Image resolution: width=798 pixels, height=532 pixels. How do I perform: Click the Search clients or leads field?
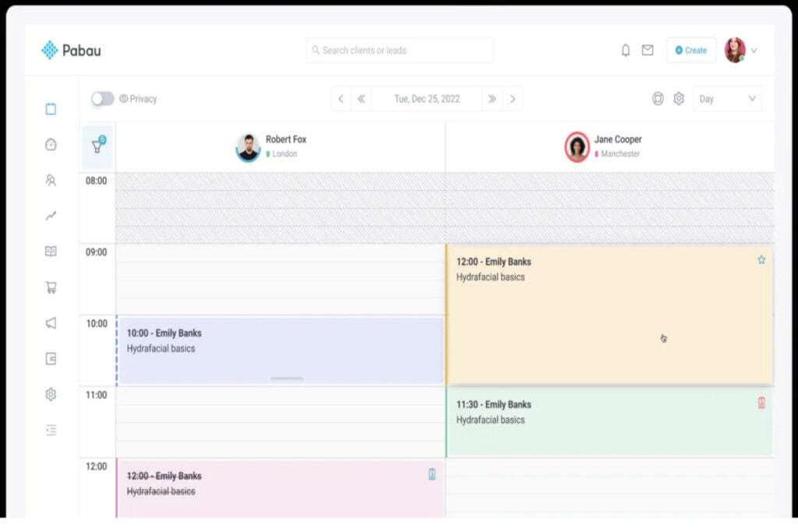(399, 51)
